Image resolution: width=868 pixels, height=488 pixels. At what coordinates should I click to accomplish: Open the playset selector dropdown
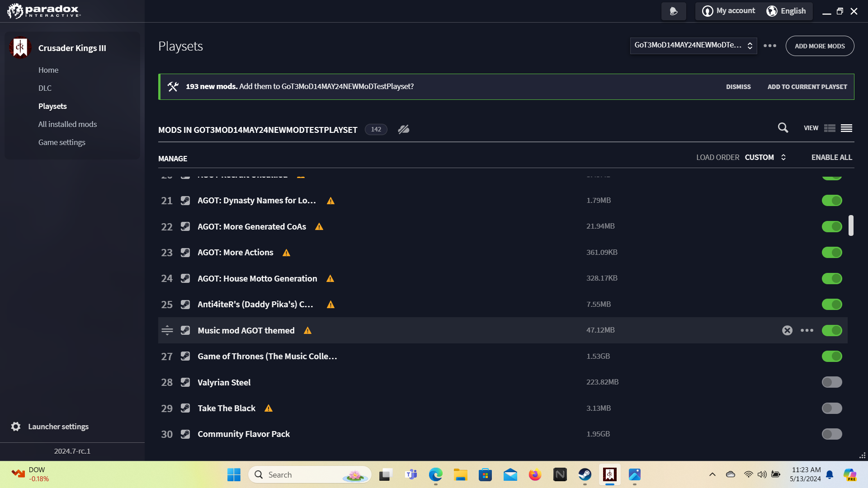[693, 45]
